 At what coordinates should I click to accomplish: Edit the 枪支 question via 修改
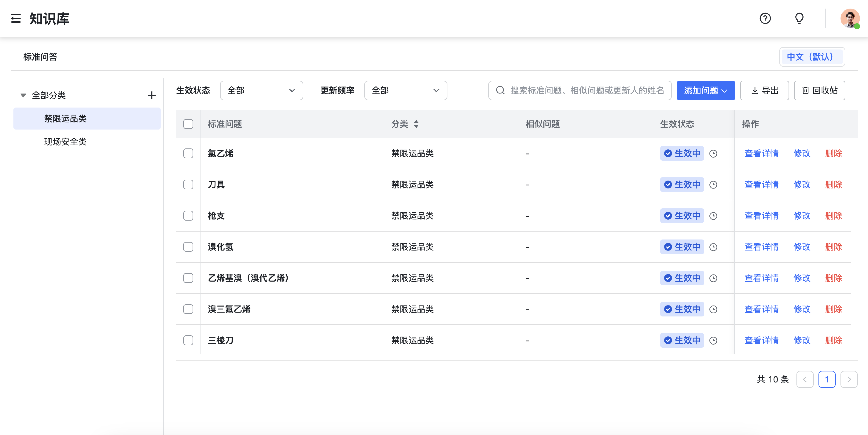pyautogui.click(x=802, y=216)
